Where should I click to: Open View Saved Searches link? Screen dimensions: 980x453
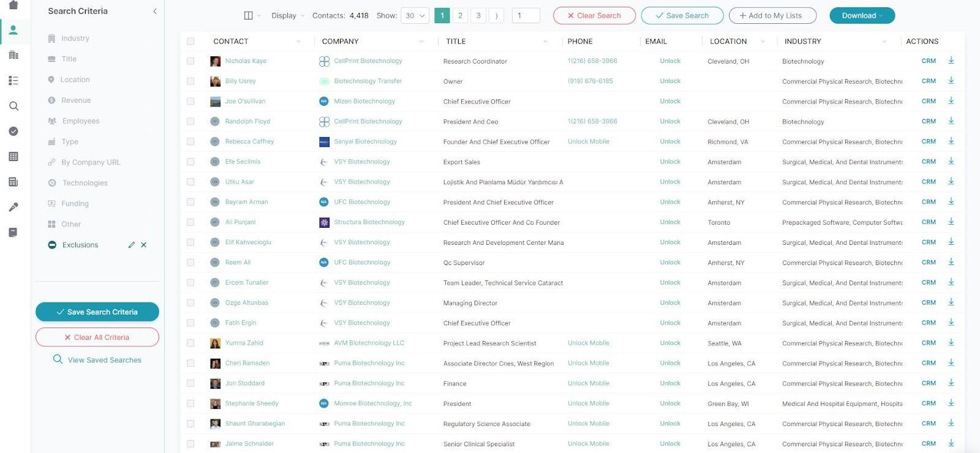(97, 360)
